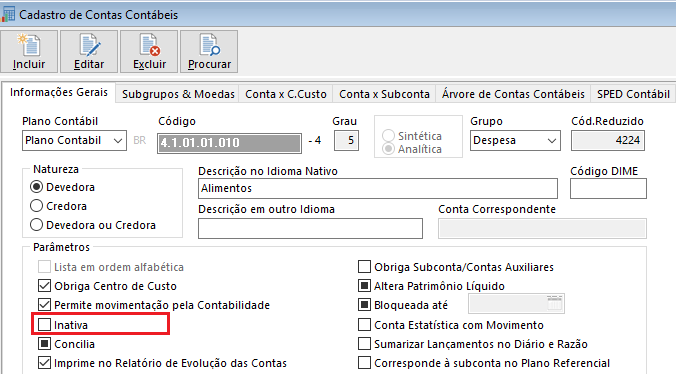The height and width of the screenshot is (374, 676).
Task: Toggle Imprime no Relatório de Evolução checkbox
Action: click(x=44, y=363)
